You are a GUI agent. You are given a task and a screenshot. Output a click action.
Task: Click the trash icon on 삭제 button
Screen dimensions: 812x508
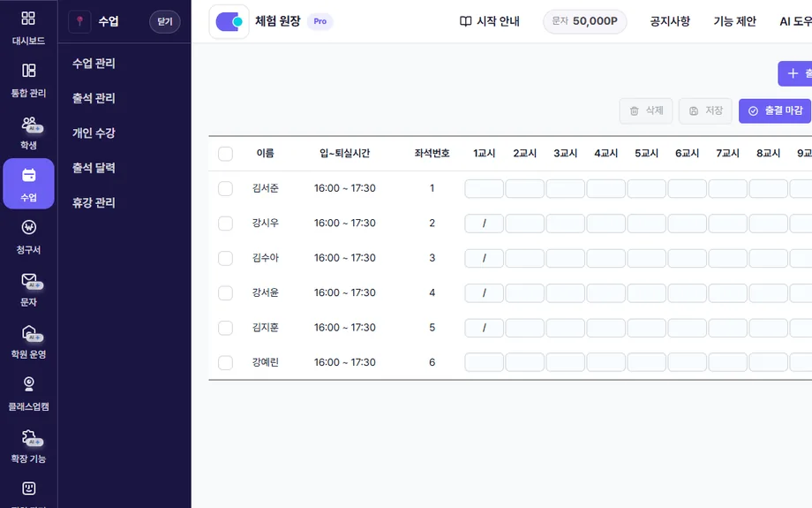[634, 111]
